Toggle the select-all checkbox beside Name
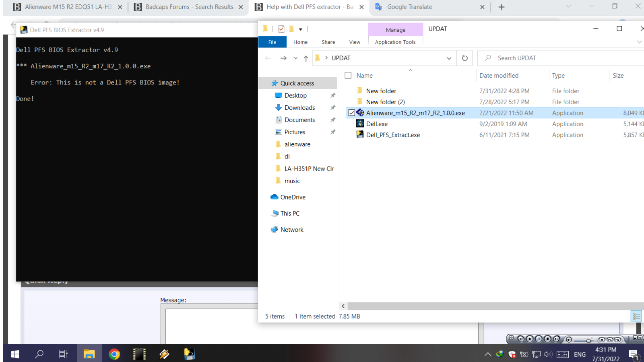Image resolution: width=644 pixels, height=362 pixels. (348, 76)
